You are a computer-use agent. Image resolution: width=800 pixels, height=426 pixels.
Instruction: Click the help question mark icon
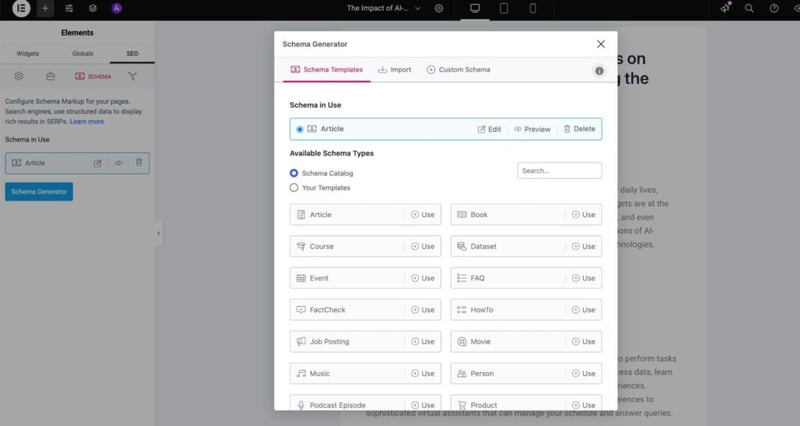(x=773, y=8)
